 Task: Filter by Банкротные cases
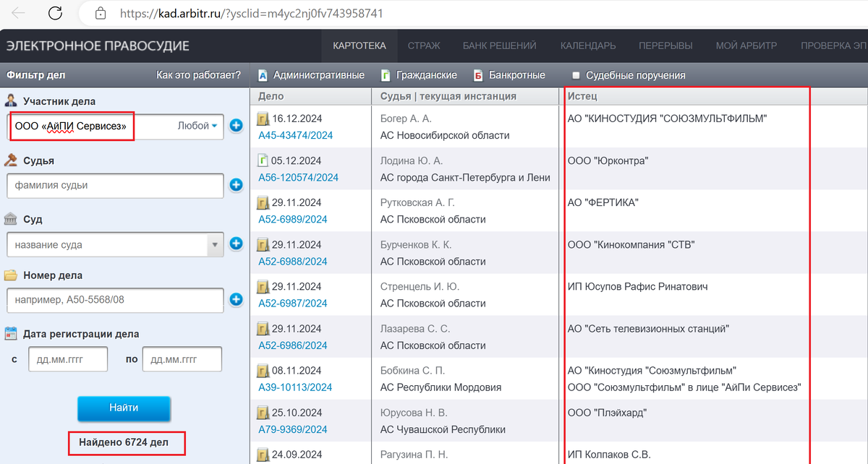coord(509,75)
